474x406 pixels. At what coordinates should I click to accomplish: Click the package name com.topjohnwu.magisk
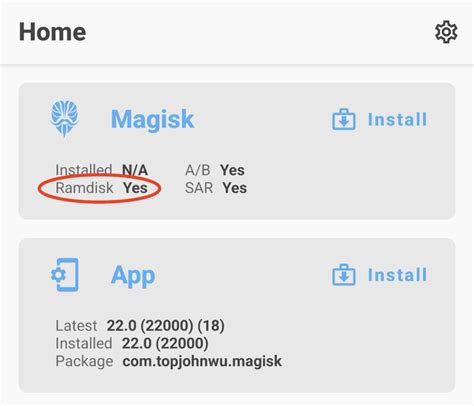point(202,361)
